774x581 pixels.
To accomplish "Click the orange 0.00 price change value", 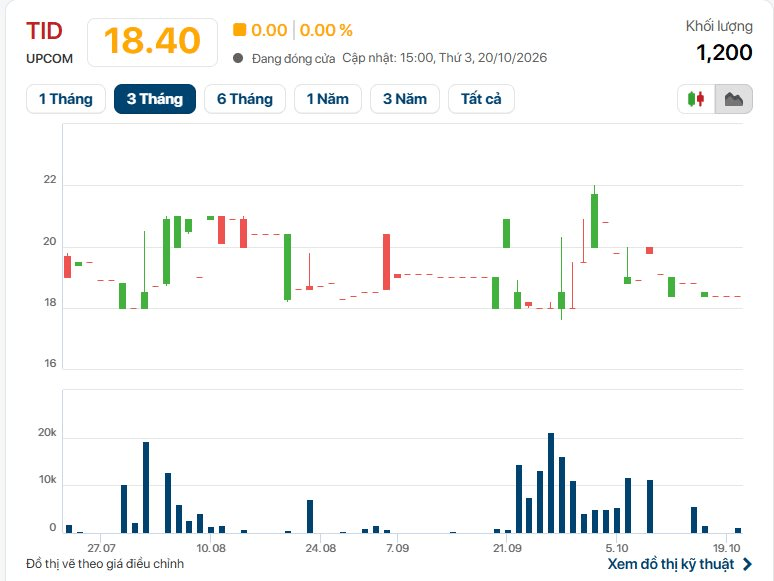I will [x=269, y=30].
